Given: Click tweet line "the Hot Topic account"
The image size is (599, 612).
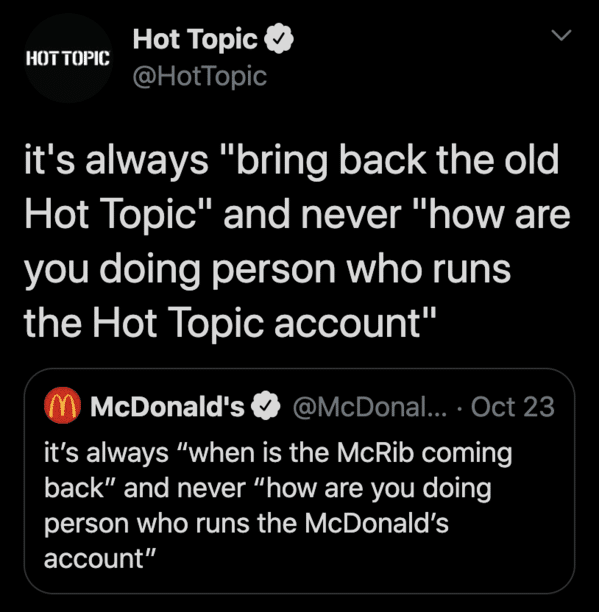Looking at the screenshot, I should pyautogui.click(x=230, y=323).
